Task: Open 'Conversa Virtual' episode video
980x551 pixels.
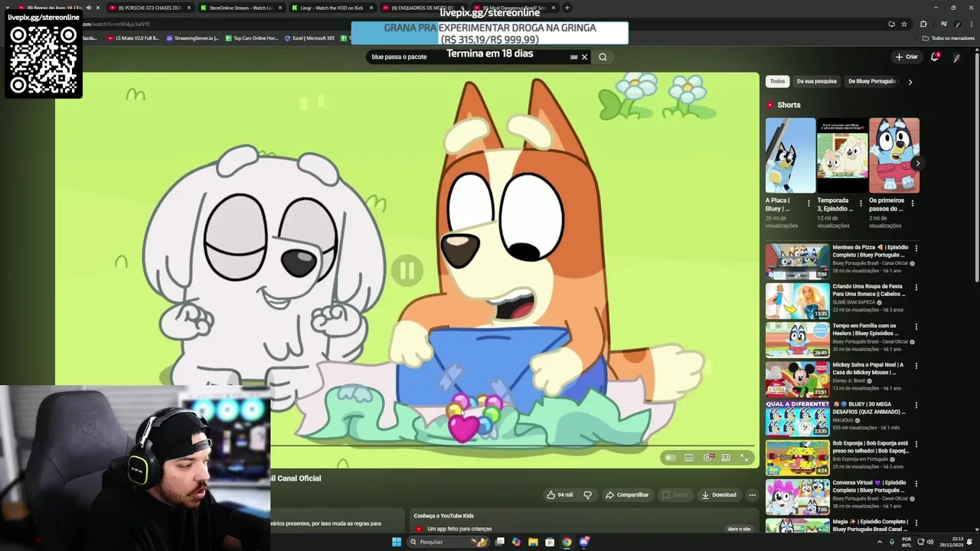Action: coord(797,497)
